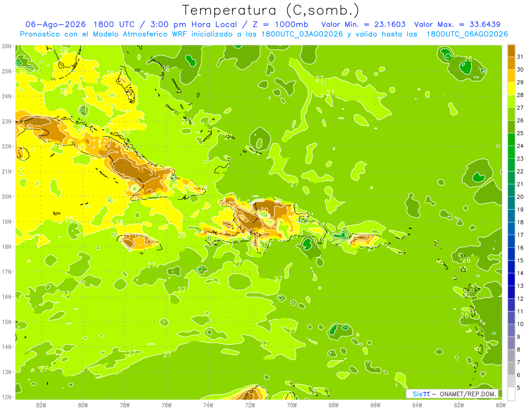Click the 64W longitude axis label

pyautogui.click(x=417, y=404)
